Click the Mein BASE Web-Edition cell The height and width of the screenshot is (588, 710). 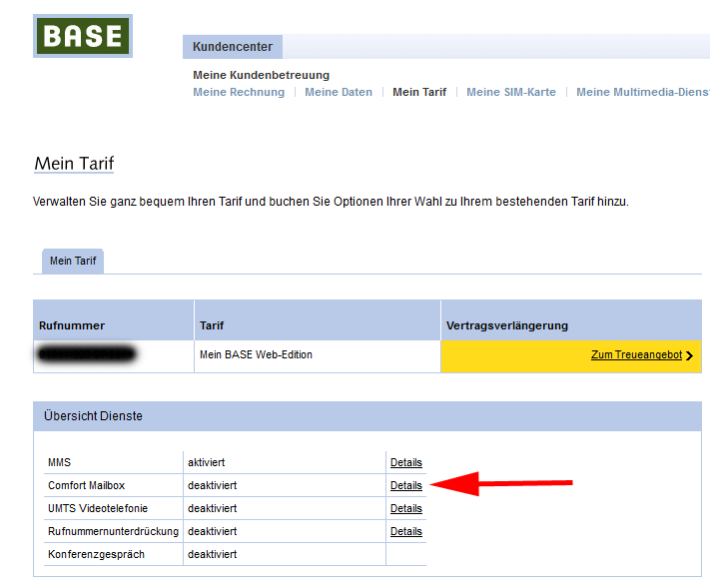pyautogui.click(x=318, y=356)
